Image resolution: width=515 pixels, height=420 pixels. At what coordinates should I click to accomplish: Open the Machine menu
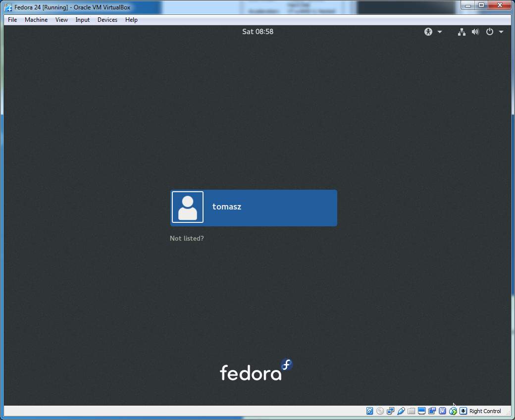pyautogui.click(x=36, y=20)
